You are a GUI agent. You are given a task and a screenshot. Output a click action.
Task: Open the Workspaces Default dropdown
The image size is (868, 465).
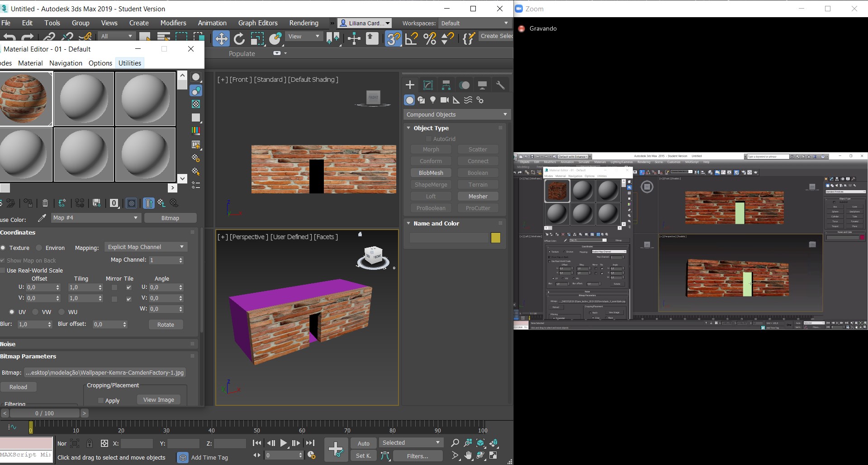pyautogui.click(x=474, y=23)
